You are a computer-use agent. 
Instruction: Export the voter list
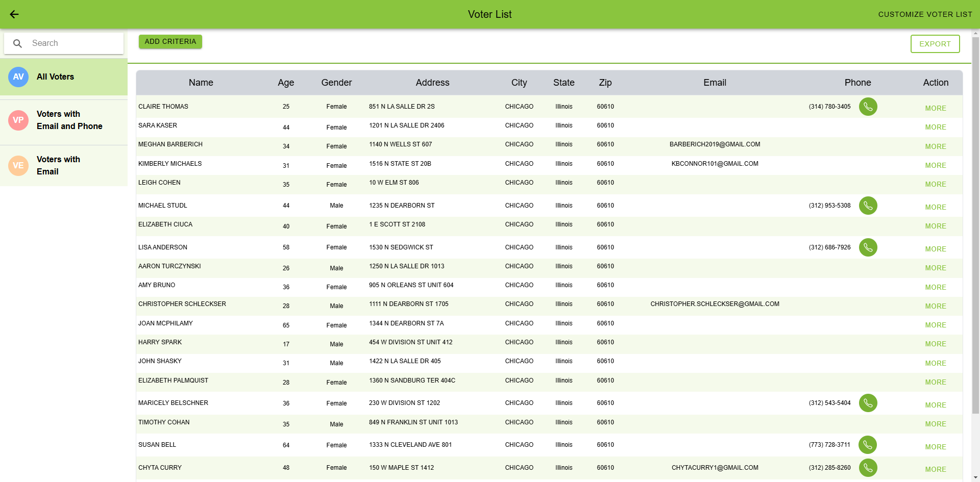(x=935, y=44)
